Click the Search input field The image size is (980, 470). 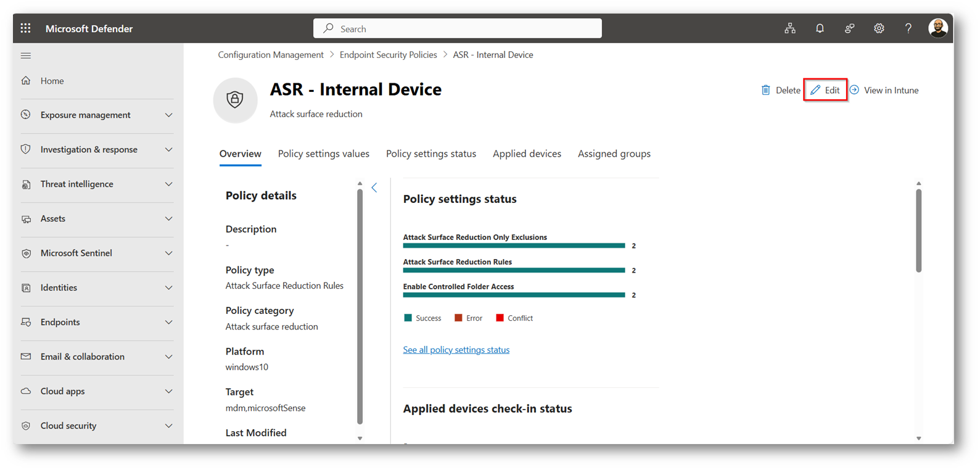[457, 28]
